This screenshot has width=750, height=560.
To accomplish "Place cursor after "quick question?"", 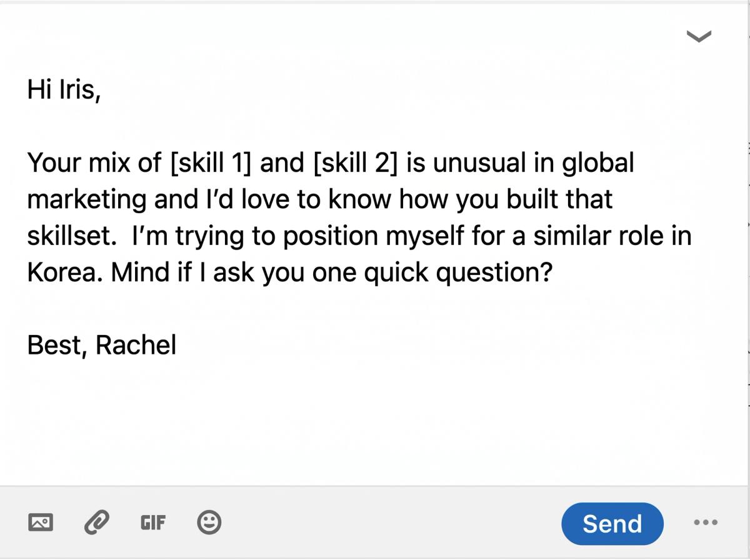I will tap(553, 273).
